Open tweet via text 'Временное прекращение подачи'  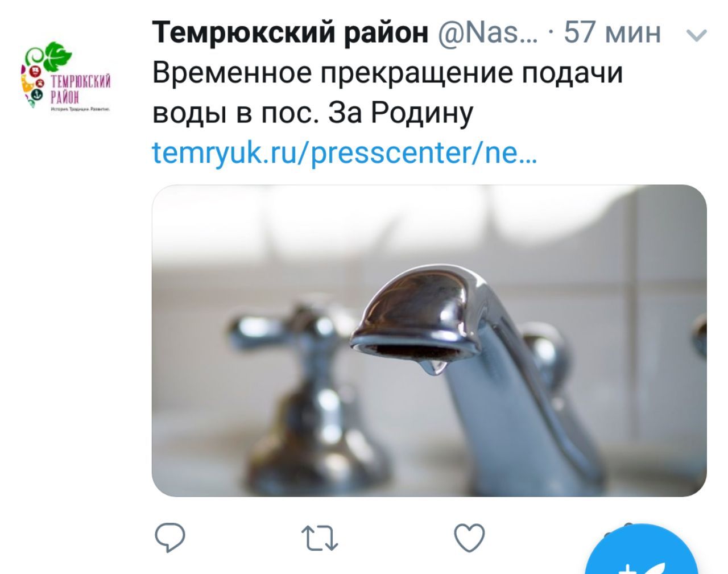(x=388, y=73)
